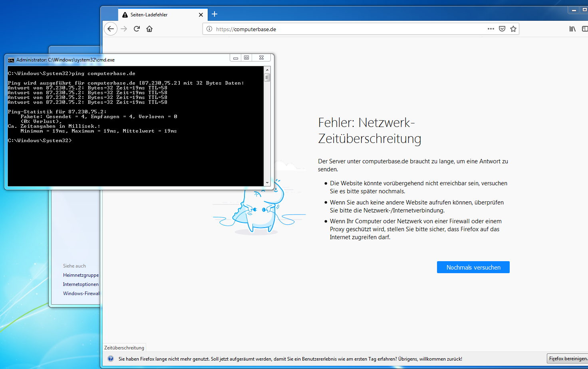Click Firefox bereinigen button
Screen dimensions: 588x369
point(568,359)
